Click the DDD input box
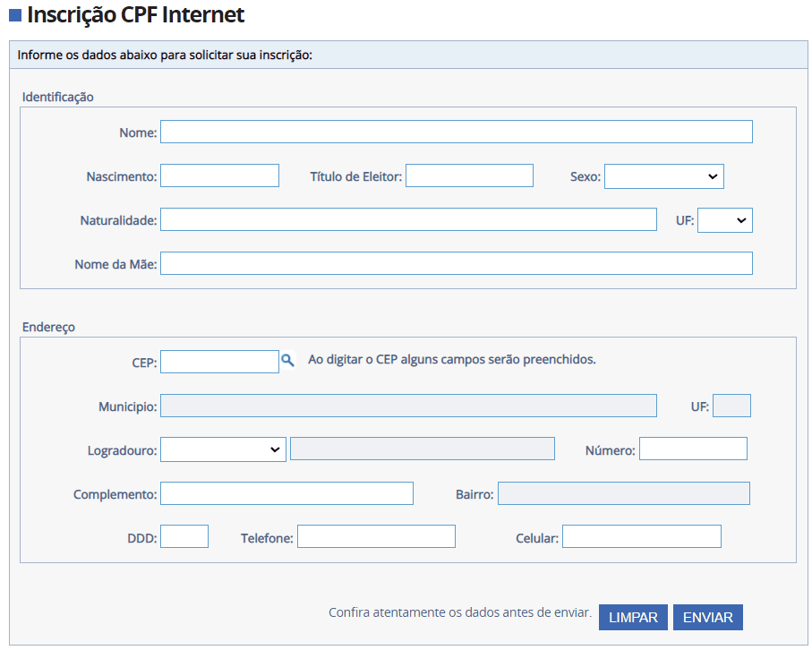Viewport: 812px width, 650px height. coord(184,535)
